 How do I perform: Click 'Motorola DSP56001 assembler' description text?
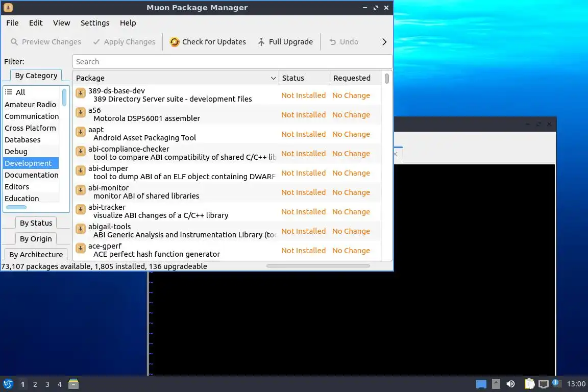pos(146,118)
